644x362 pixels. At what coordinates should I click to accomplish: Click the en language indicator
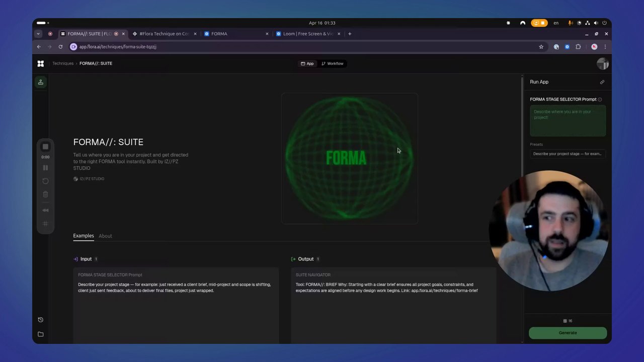point(556,23)
